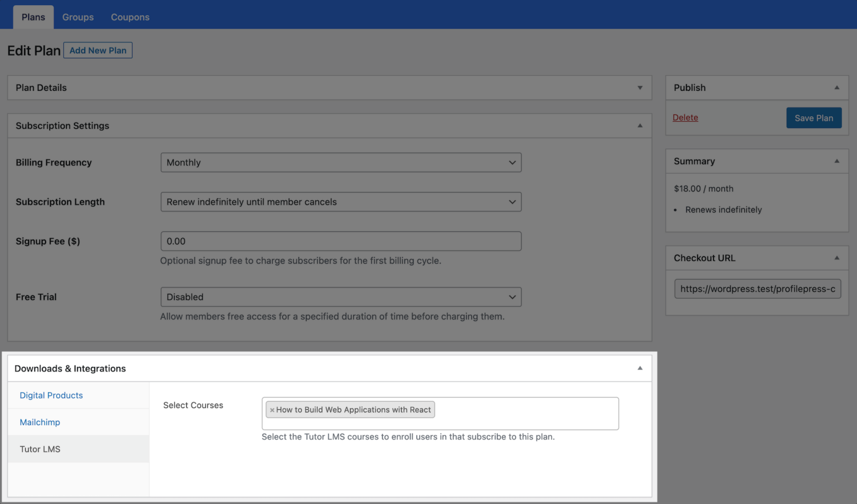Open the Subscription Length dropdown

[341, 202]
